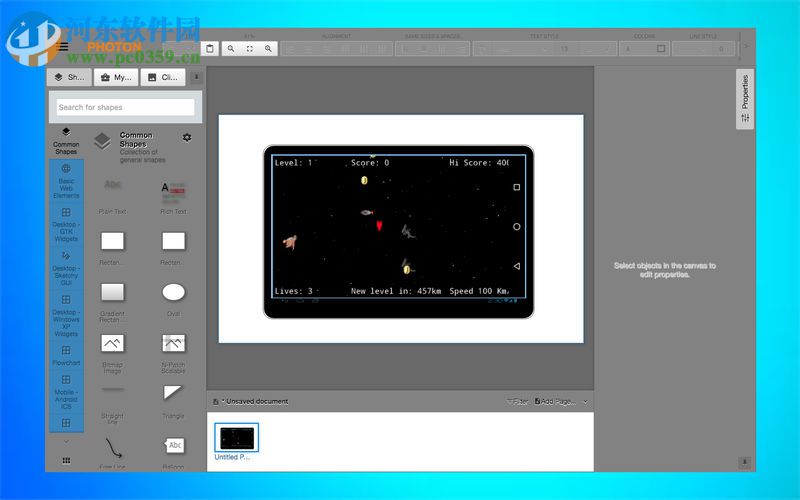Image resolution: width=800 pixels, height=500 pixels.
Task: Select the Common Shapes collection
Action: coord(66,141)
